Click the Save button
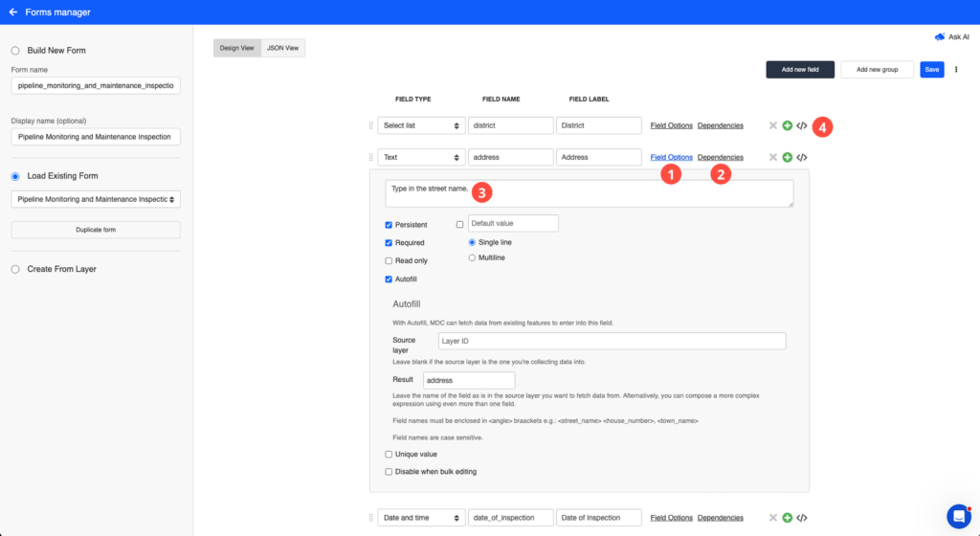 coord(932,69)
